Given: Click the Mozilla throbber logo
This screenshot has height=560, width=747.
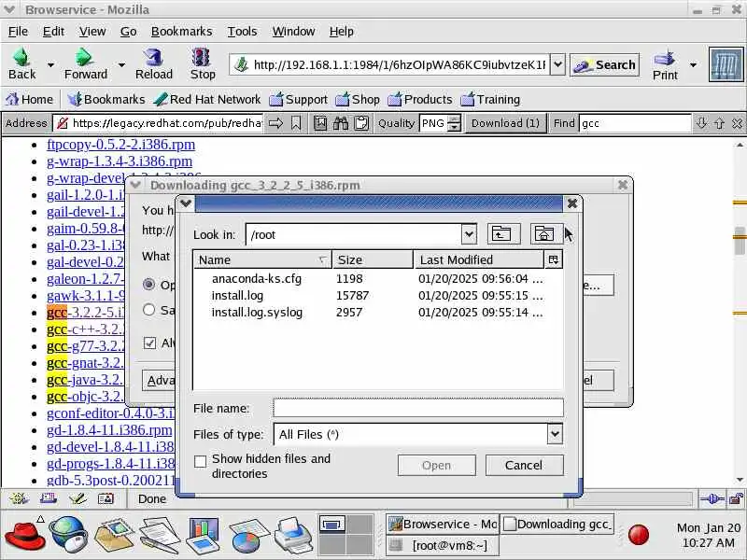Looking at the screenshot, I should pos(726,64).
